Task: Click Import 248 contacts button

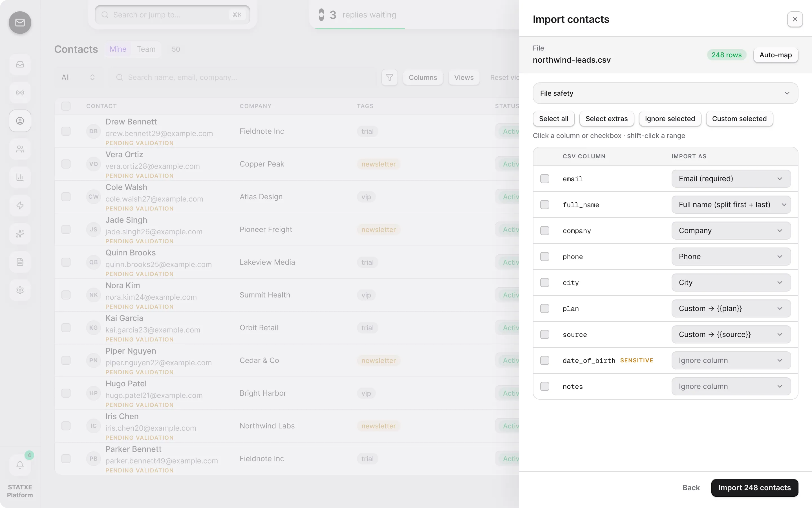Action: tap(754, 487)
